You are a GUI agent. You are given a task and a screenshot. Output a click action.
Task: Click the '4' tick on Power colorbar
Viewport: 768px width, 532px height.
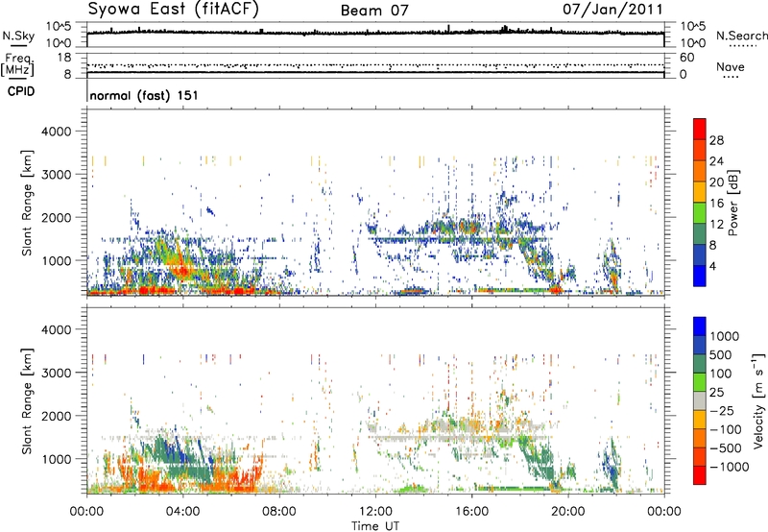click(712, 267)
